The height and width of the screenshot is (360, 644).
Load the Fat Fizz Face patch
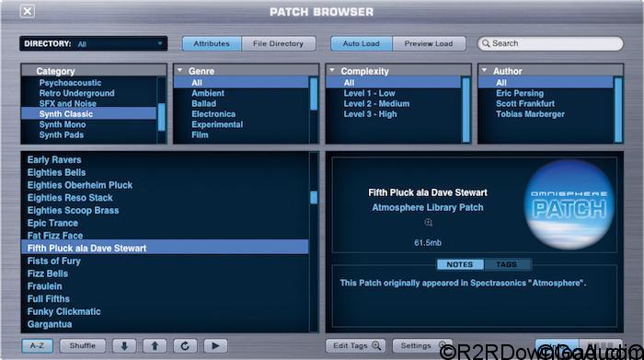point(55,236)
